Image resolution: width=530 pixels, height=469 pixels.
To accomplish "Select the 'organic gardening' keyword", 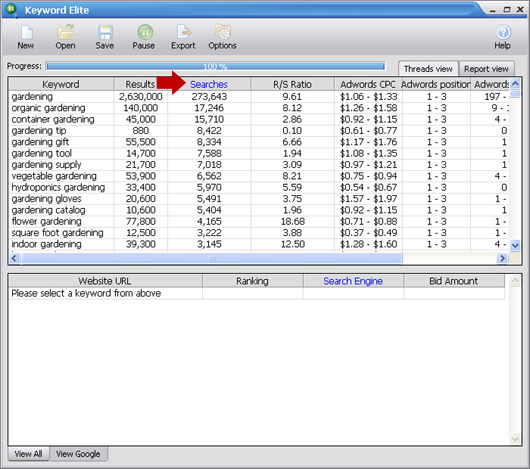I will pyautogui.click(x=48, y=108).
